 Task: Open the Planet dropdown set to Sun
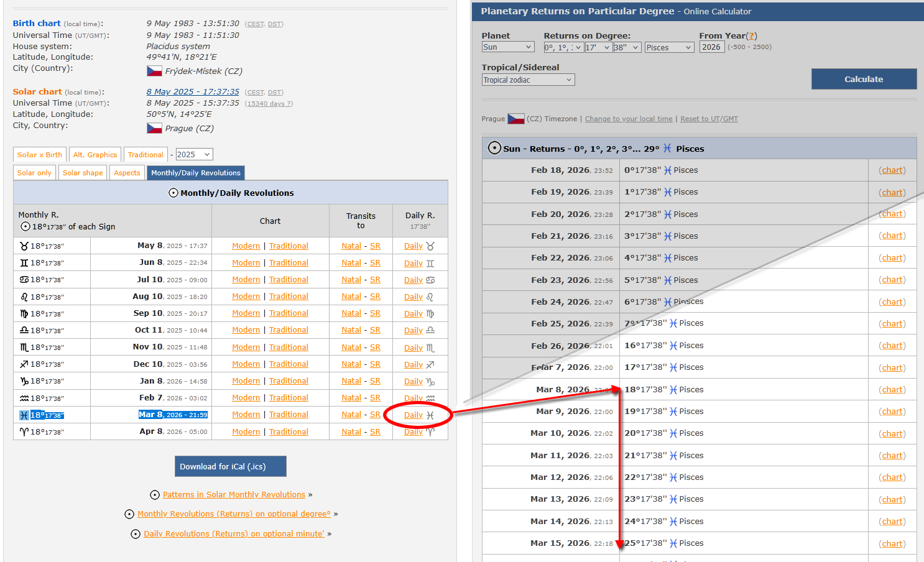click(x=508, y=47)
